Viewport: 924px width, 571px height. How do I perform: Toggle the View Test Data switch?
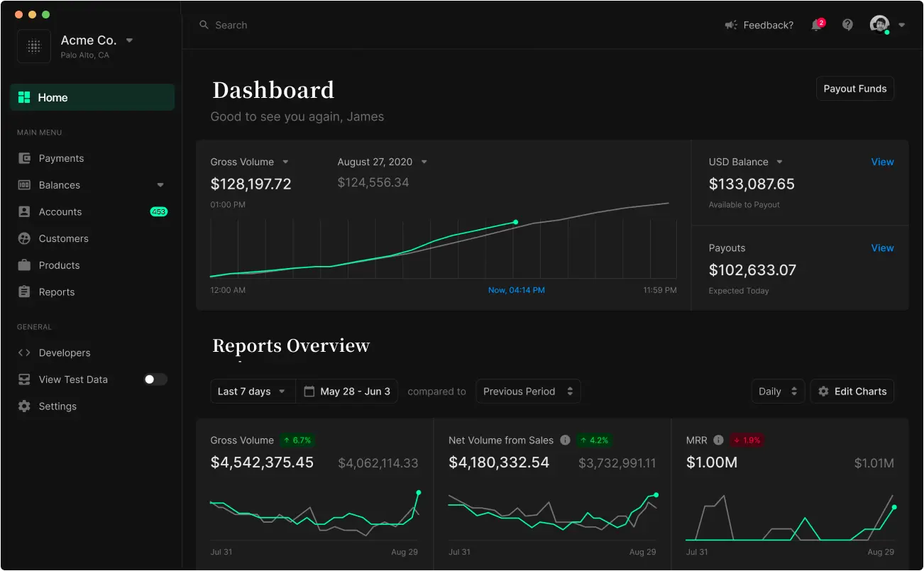click(x=155, y=379)
